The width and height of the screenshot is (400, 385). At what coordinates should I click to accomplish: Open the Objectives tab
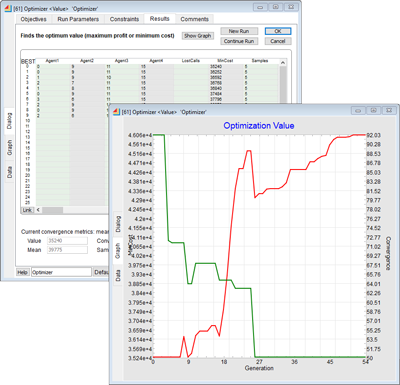coord(33,19)
